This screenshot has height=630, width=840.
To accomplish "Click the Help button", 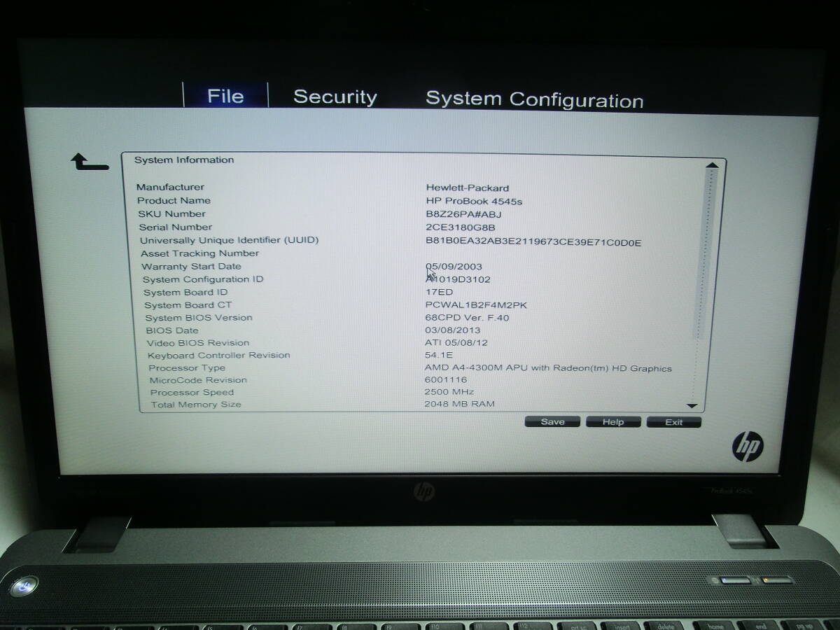I will [x=613, y=422].
